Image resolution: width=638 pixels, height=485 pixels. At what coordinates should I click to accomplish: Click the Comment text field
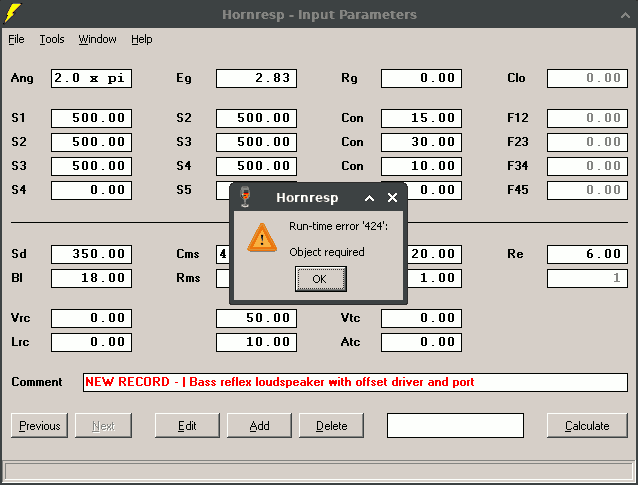355,382
